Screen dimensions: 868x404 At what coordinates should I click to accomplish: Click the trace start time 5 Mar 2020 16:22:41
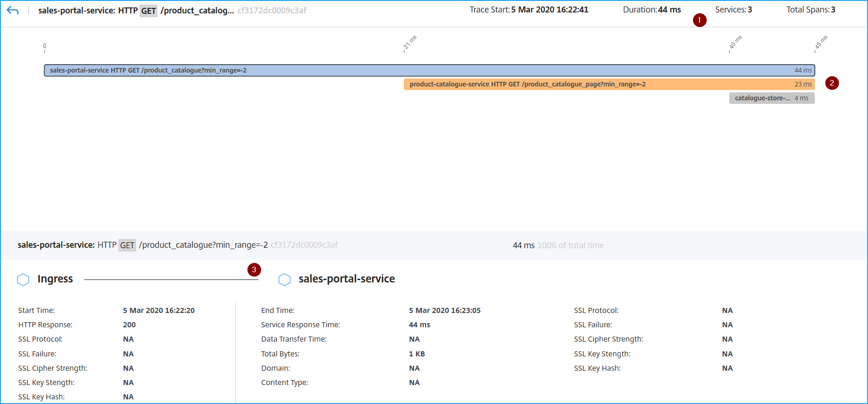click(550, 10)
